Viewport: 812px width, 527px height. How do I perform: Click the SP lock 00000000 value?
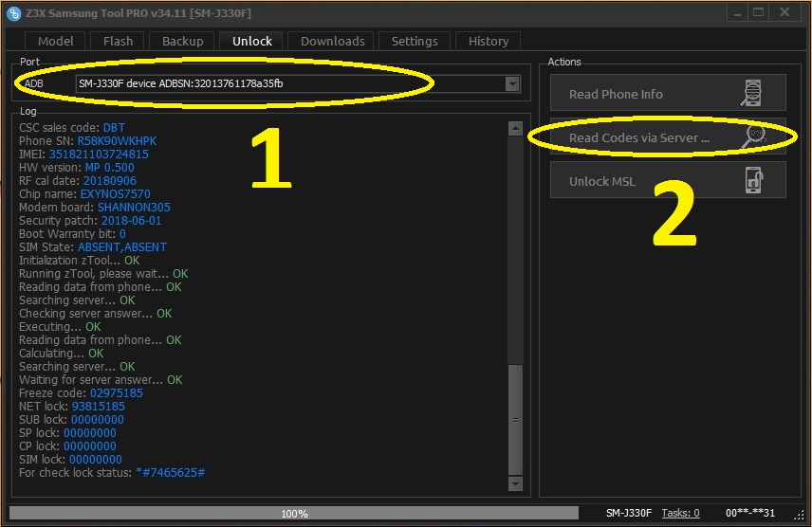[89, 433]
